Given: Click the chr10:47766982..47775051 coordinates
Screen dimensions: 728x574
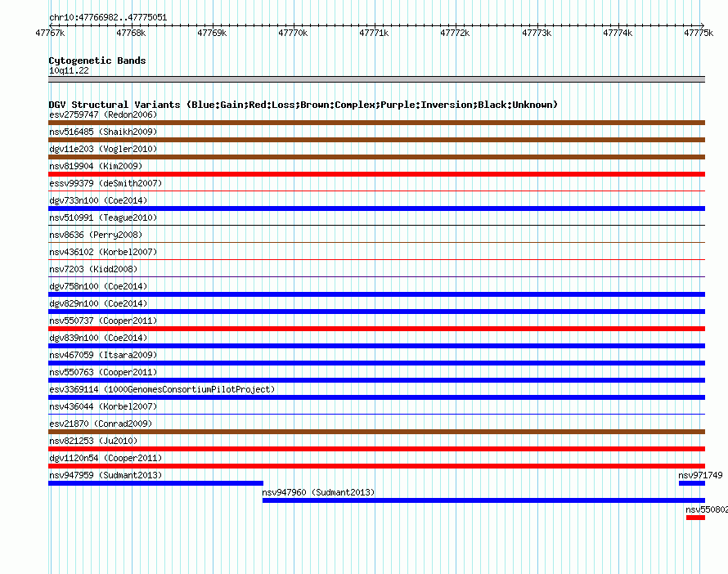Looking at the screenshot, I should [108, 17].
